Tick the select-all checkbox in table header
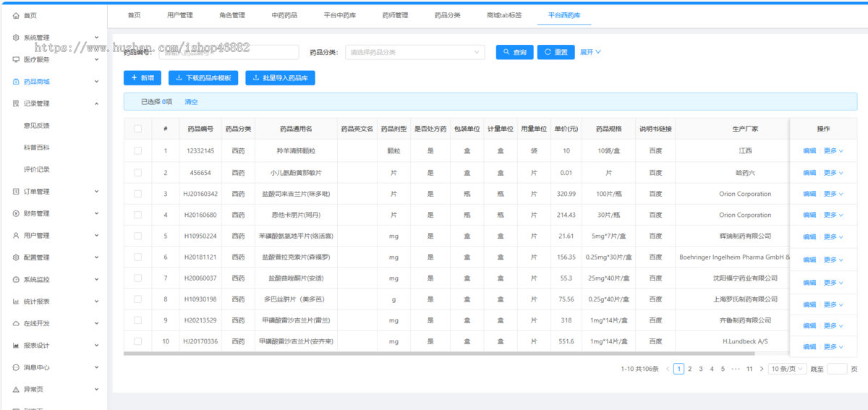 click(x=137, y=129)
